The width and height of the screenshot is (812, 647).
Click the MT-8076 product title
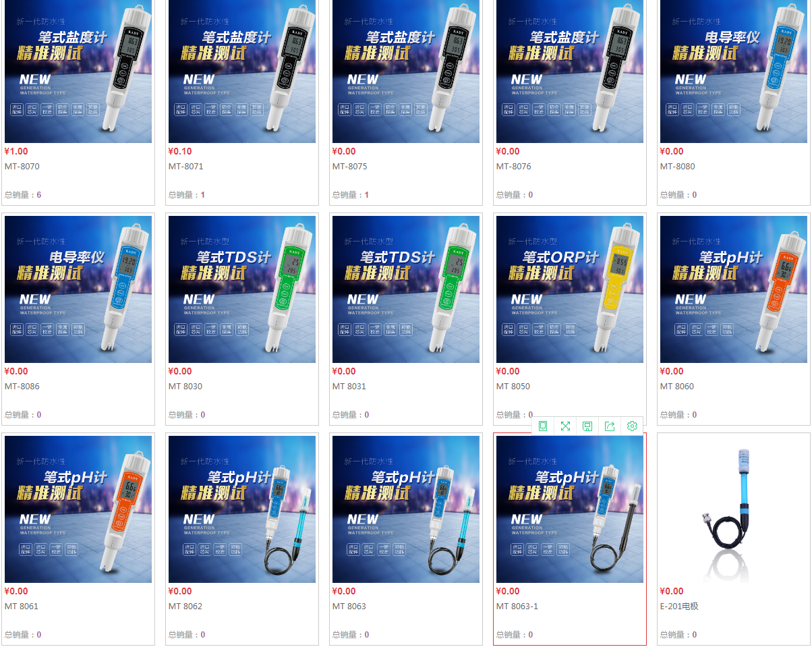tap(513, 167)
